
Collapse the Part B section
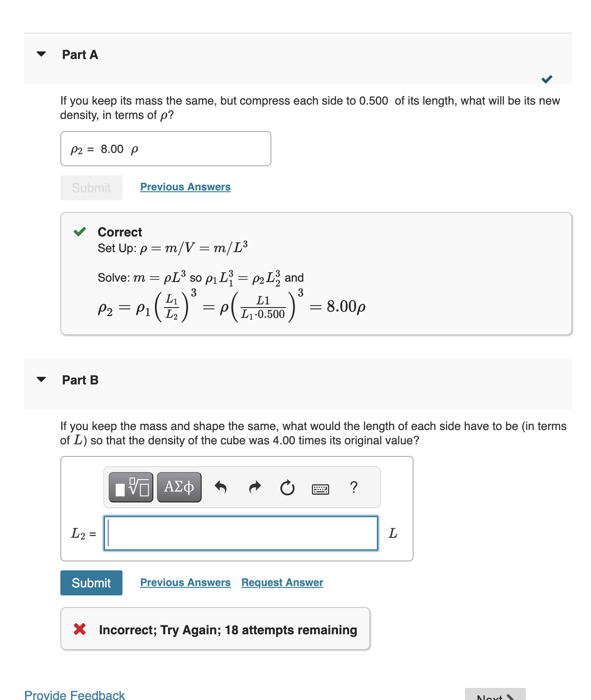point(41,379)
